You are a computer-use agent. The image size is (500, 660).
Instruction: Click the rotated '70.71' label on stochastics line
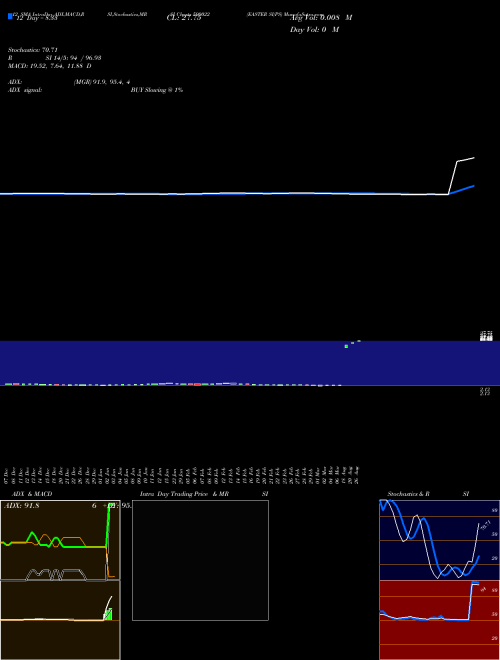coord(485,524)
